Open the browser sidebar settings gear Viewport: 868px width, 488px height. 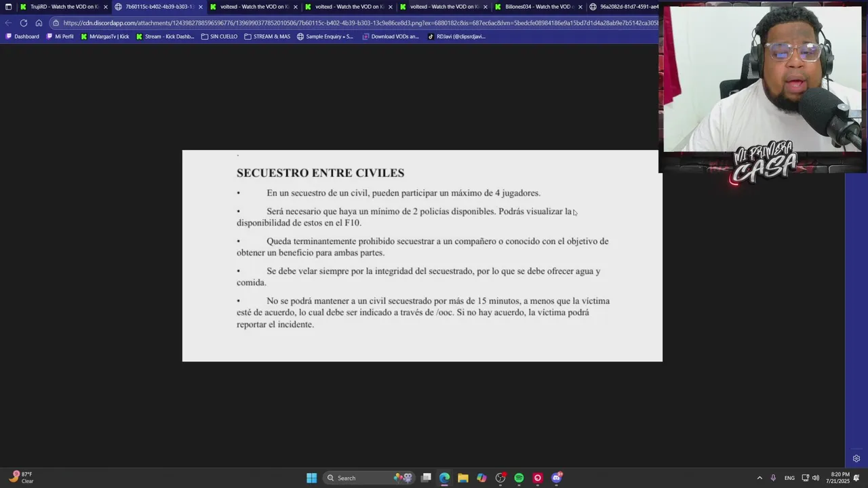856,459
